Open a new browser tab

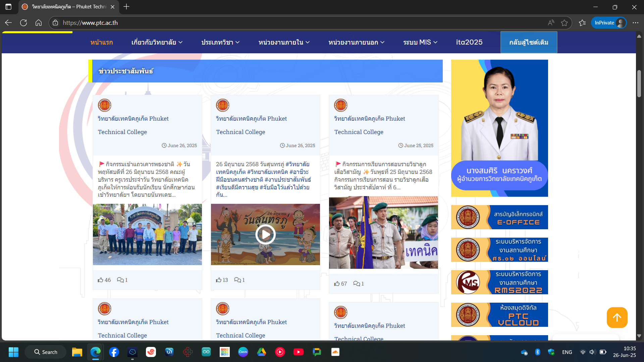click(126, 7)
